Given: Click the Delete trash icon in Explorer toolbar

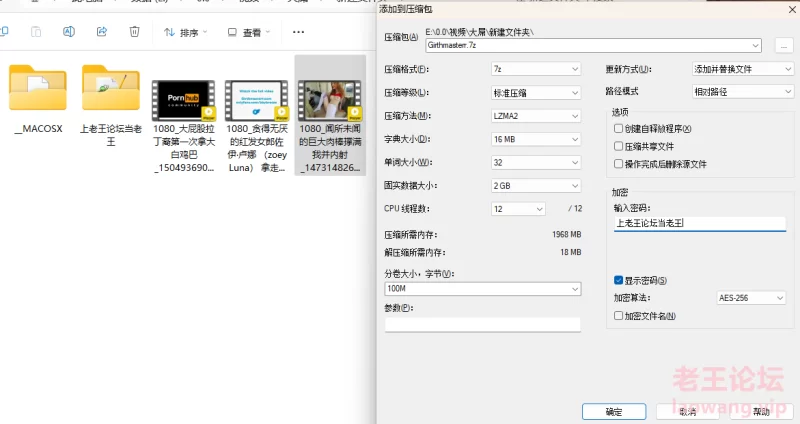Looking at the screenshot, I should pyautogui.click(x=134, y=32).
